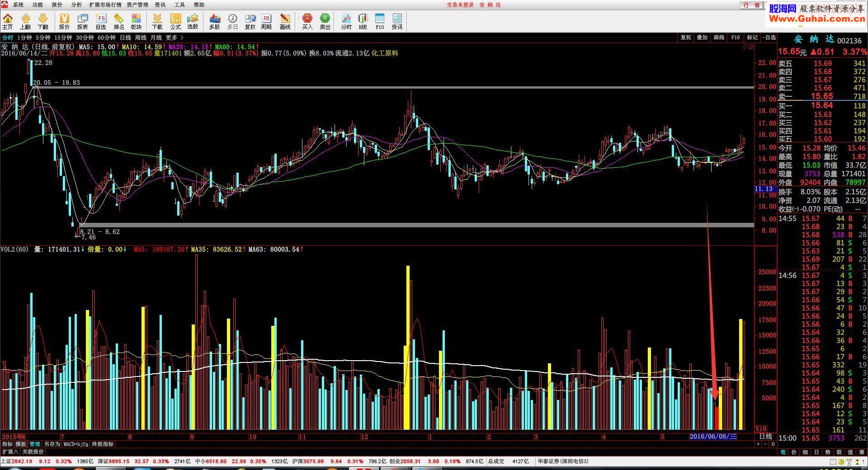The image size is (868, 470).
Task: Open the 资产管理 menu
Action: pyautogui.click(x=137, y=5)
